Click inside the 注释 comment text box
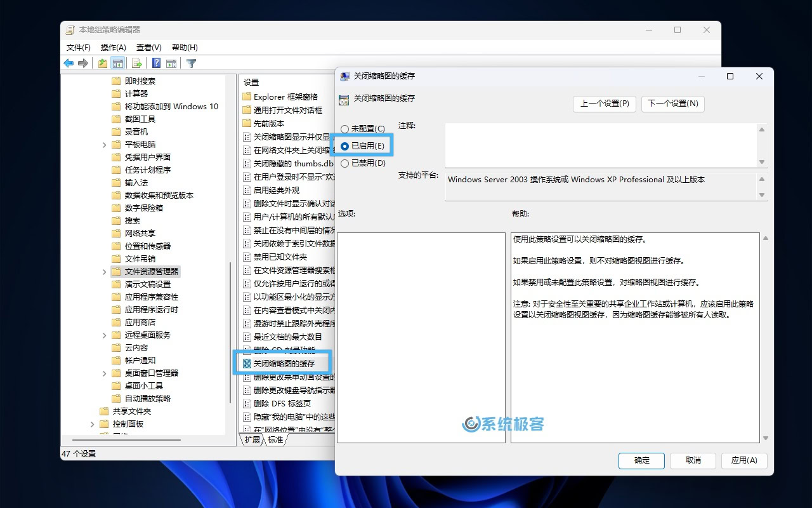The image size is (812, 508). pos(601,145)
